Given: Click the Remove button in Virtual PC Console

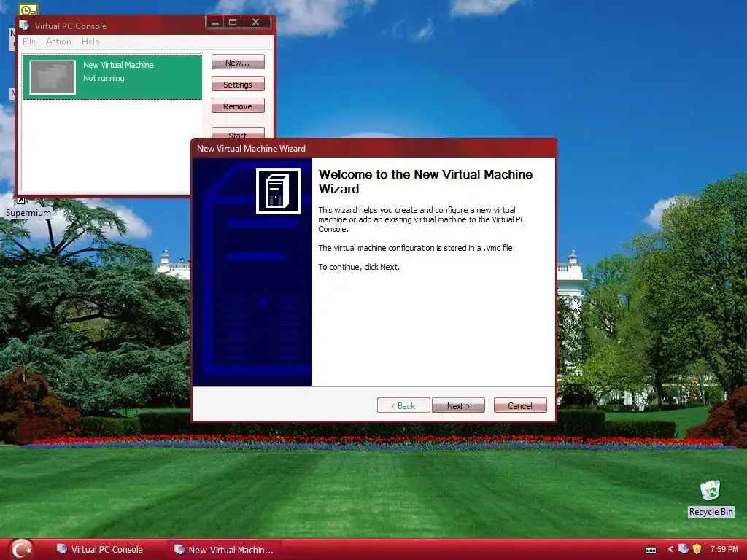Looking at the screenshot, I should coord(238,106).
